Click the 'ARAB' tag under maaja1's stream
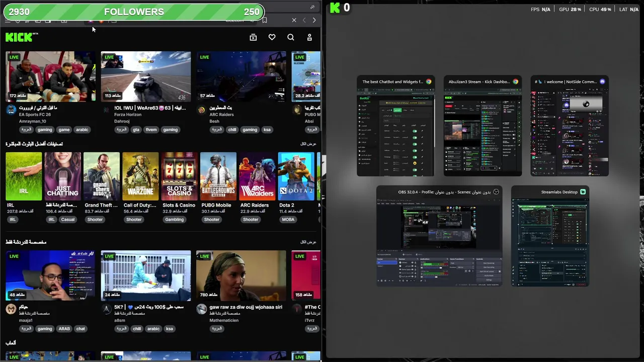This screenshot has height=362, width=644. 64,329
